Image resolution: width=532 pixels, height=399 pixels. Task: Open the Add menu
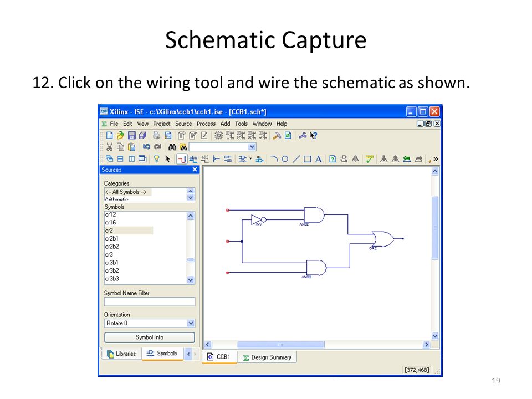pyautogui.click(x=226, y=124)
